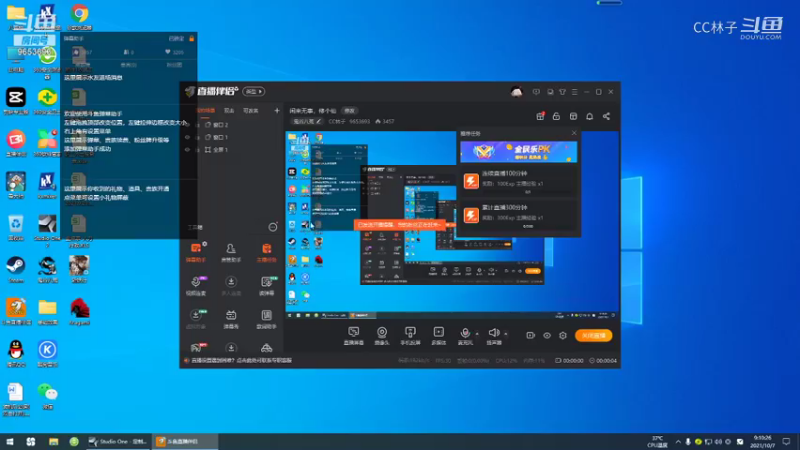
Task: Open File Explorer on taskbar
Action: (x=54, y=441)
